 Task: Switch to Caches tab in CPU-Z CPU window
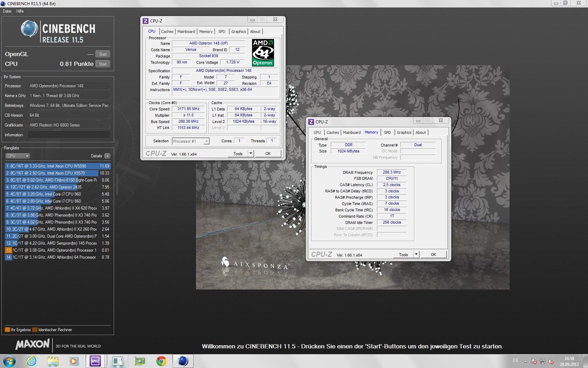tap(167, 32)
